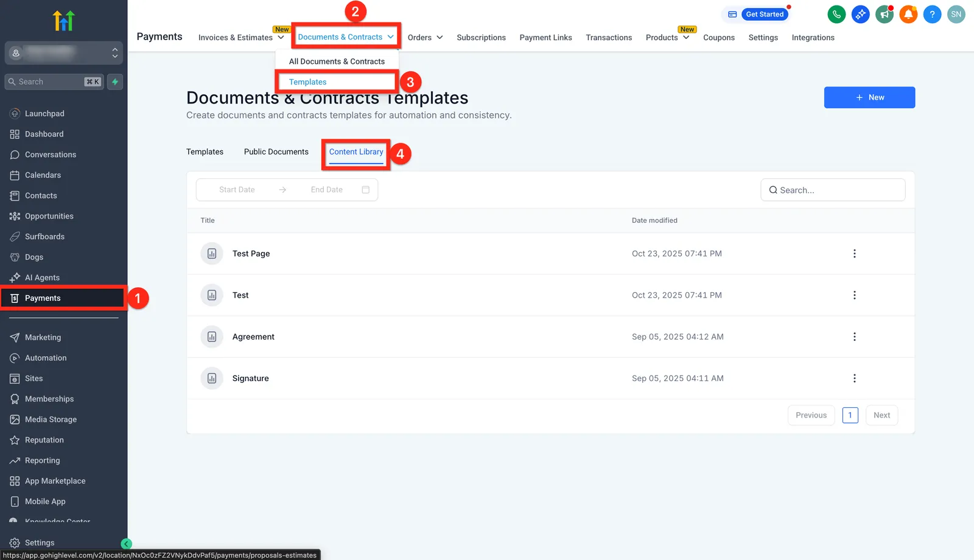The height and width of the screenshot is (560, 974).
Task: Open the notifications bell icon
Action: click(908, 14)
